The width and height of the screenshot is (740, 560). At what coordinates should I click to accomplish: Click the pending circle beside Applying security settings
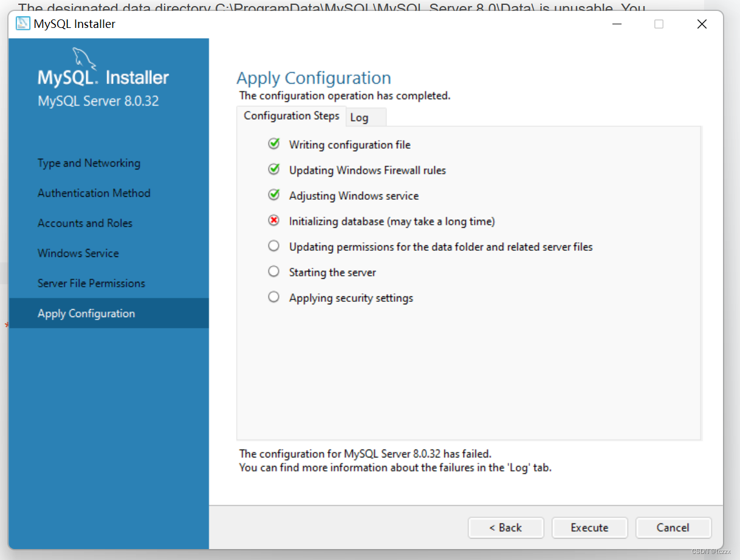tap(273, 296)
